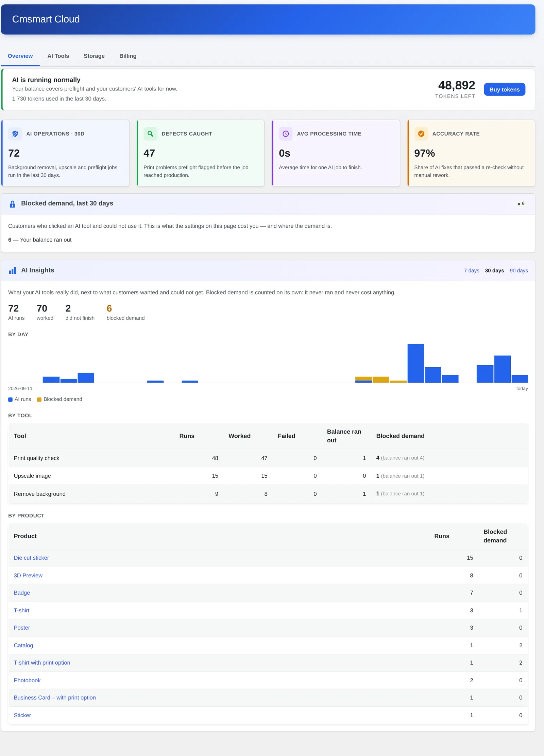Open T-shirt with print option product
The height and width of the screenshot is (756, 544).
click(x=42, y=663)
